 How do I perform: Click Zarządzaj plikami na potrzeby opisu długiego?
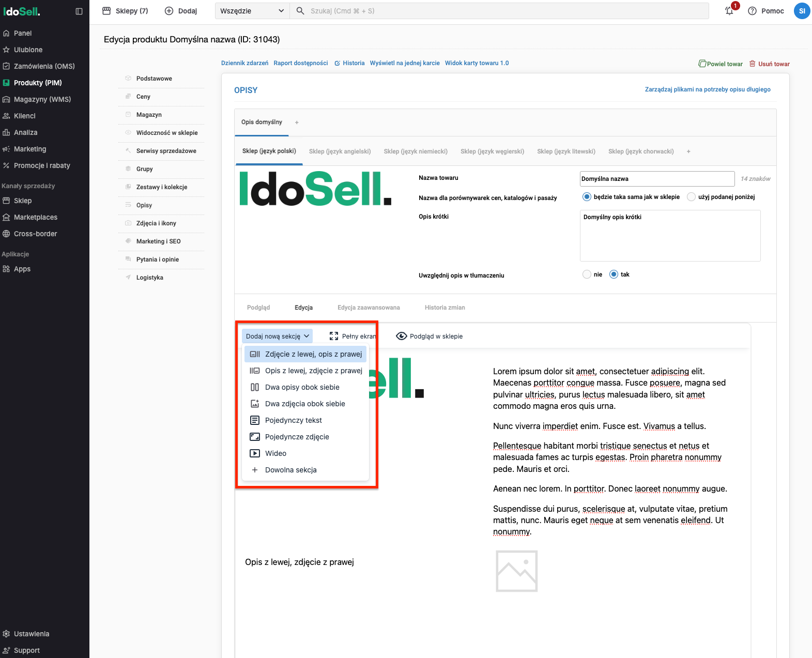click(708, 89)
